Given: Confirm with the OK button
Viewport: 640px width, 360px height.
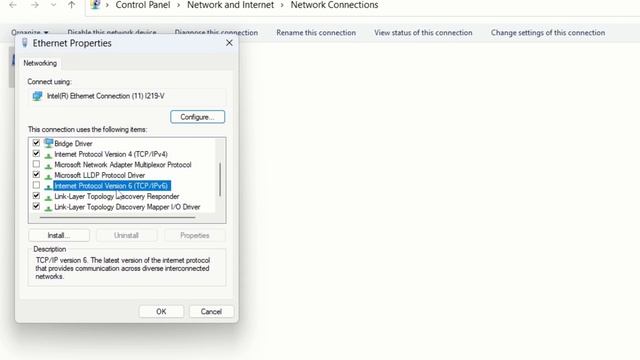Looking at the screenshot, I should click(161, 311).
